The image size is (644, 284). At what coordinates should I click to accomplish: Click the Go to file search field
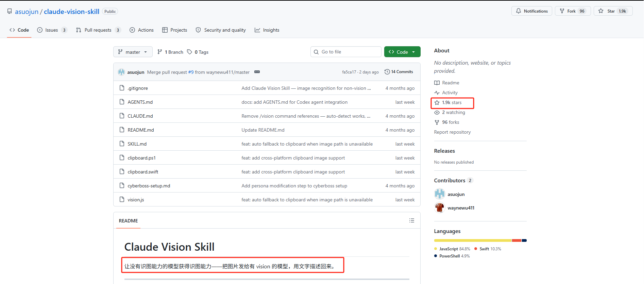pyautogui.click(x=346, y=52)
